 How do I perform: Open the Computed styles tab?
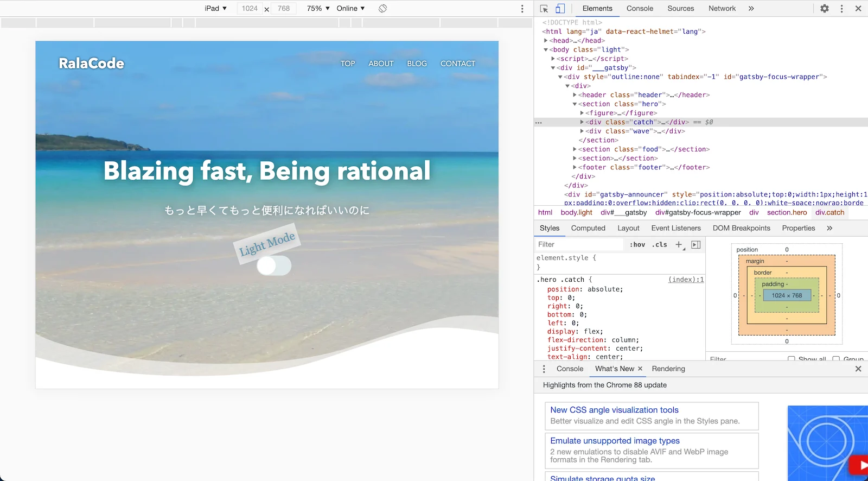click(588, 229)
